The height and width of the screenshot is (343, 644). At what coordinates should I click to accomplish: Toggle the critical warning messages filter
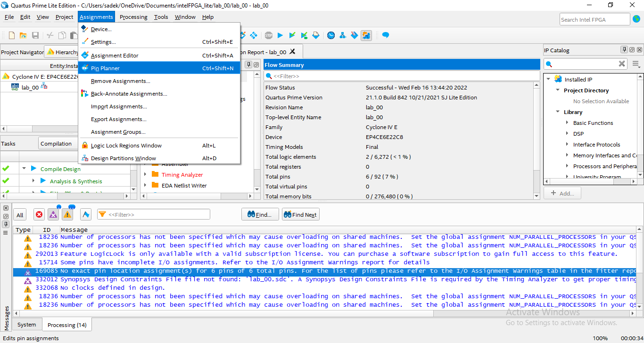pyautogui.click(x=53, y=215)
